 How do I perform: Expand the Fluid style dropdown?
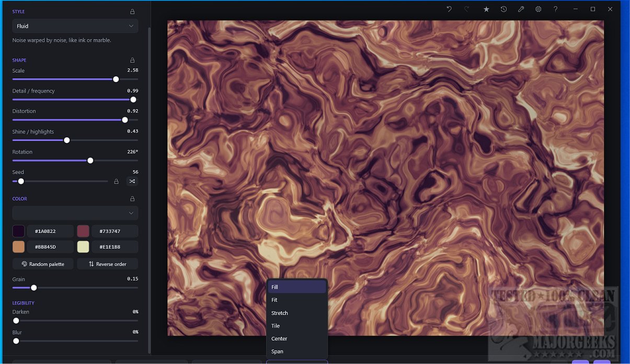pyautogui.click(x=75, y=26)
